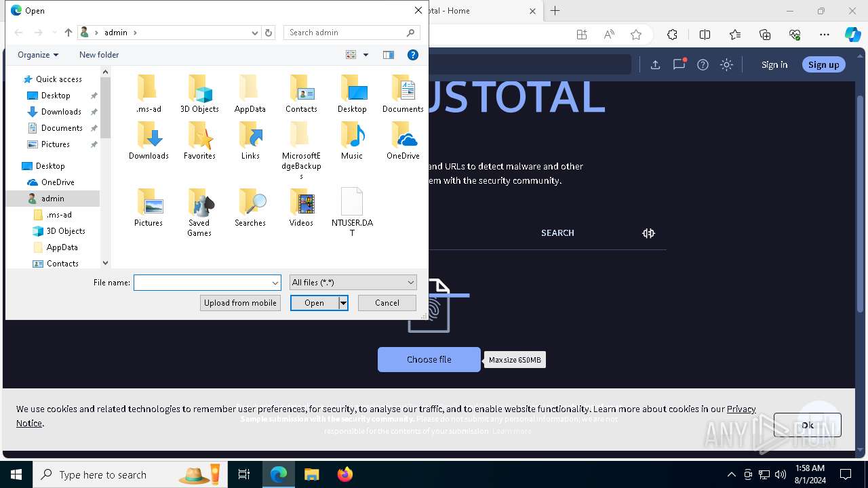Switch to VirusTotal SEARCH tab
The height and width of the screenshot is (488, 868).
pyautogui.click(x=557, y=232)
